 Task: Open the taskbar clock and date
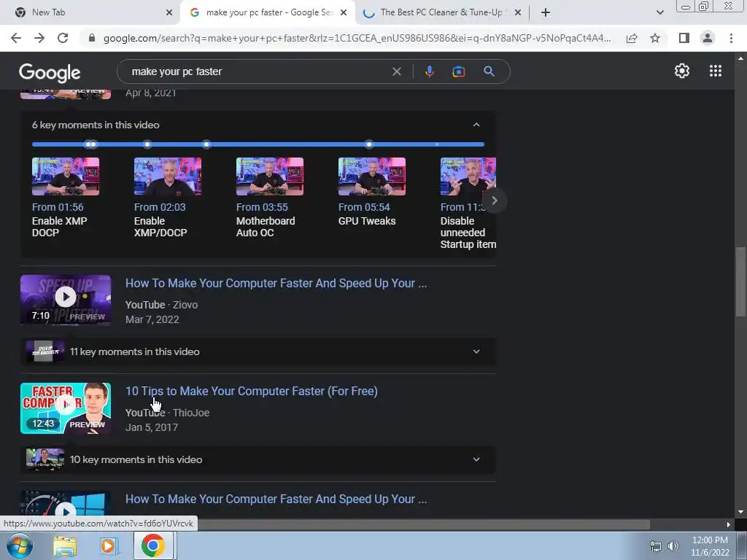coord(710,546)
